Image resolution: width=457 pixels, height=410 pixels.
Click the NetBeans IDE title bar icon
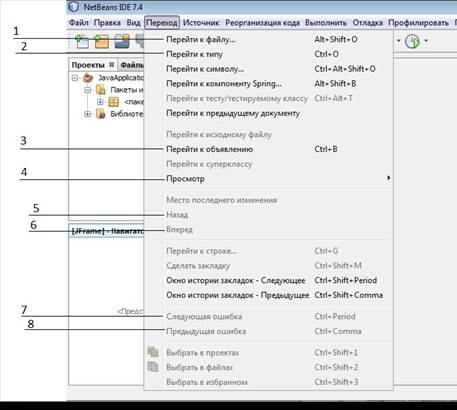click(x=73, y=6)
